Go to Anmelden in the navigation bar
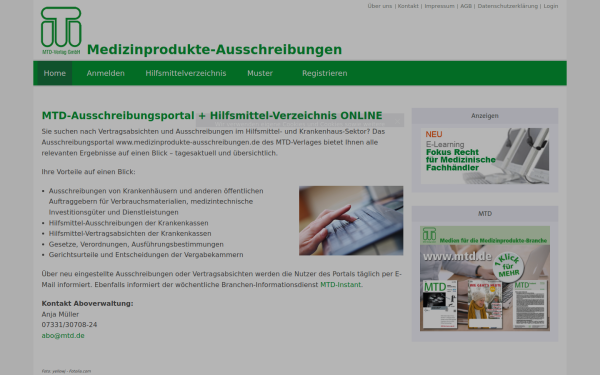Screen dimensions: 600x375 (x=106, y=73)
